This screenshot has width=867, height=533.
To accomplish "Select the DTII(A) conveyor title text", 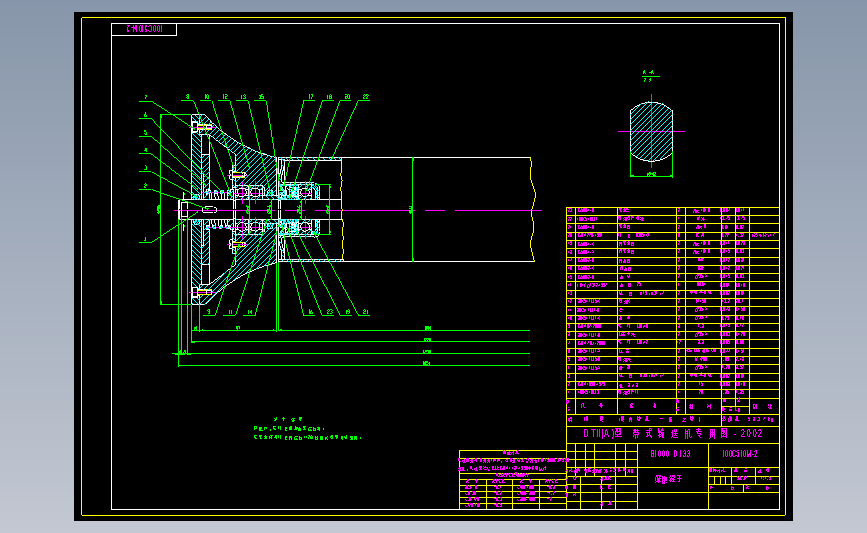I will click(673, 434).
